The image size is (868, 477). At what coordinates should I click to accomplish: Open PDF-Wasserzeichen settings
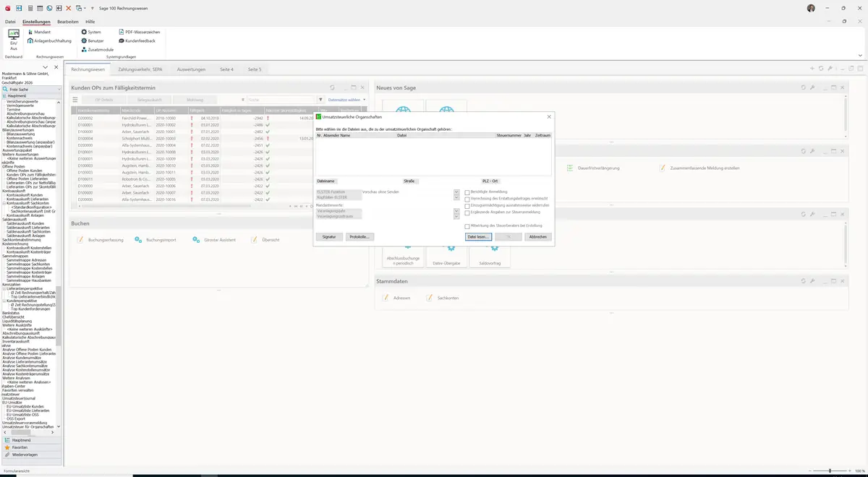tap(139, 32)
